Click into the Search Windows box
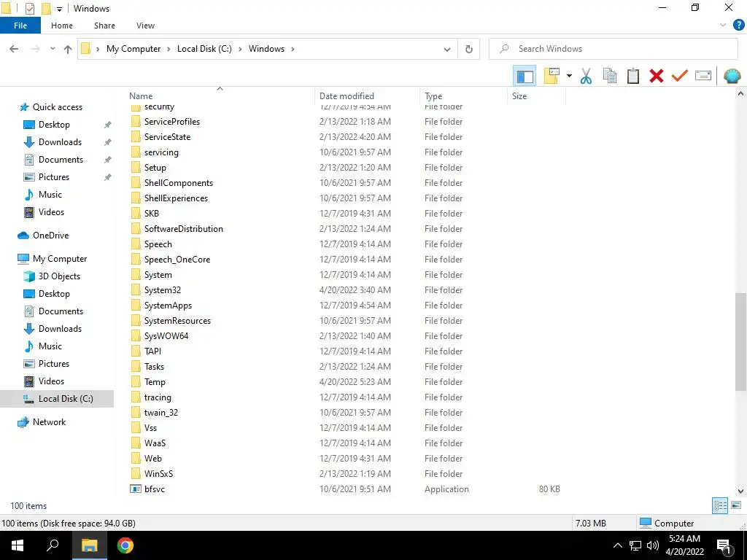Screen dimensions: 747x560 click(613, 49)
